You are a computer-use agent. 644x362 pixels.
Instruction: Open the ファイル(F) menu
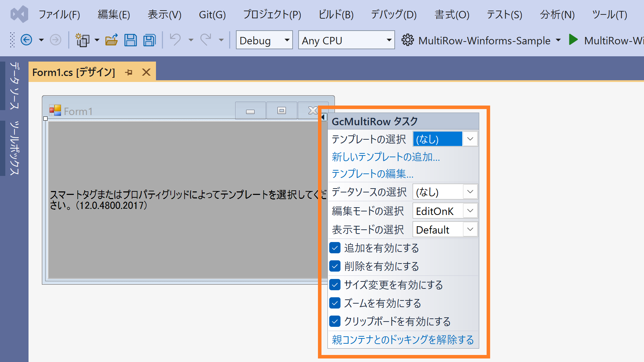[59, 15]
